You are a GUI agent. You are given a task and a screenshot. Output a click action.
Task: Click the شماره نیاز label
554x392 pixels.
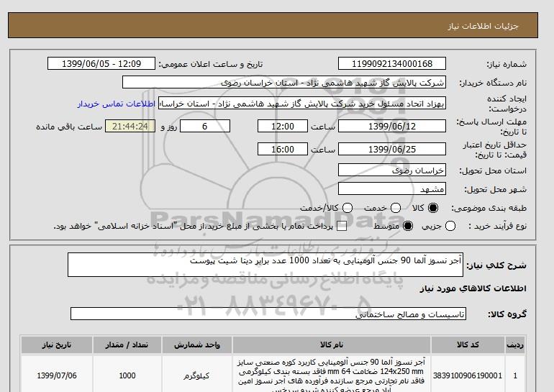coord(507,64)
